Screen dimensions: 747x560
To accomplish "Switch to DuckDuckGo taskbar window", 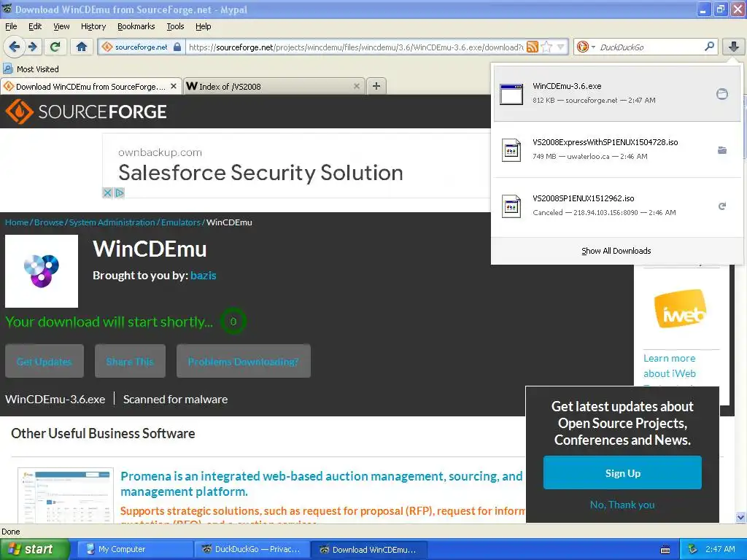I will pos(252,549).
